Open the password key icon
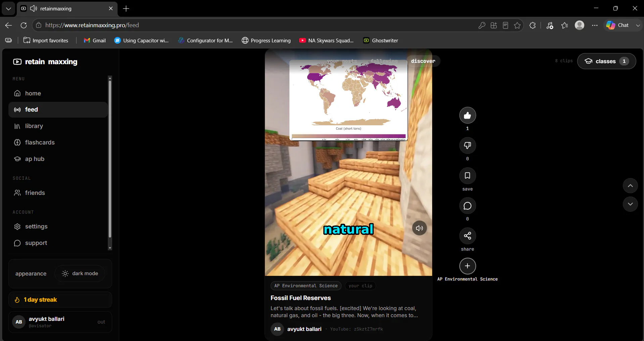The width and height of the screenshot is (644, 341). [482, 25]
